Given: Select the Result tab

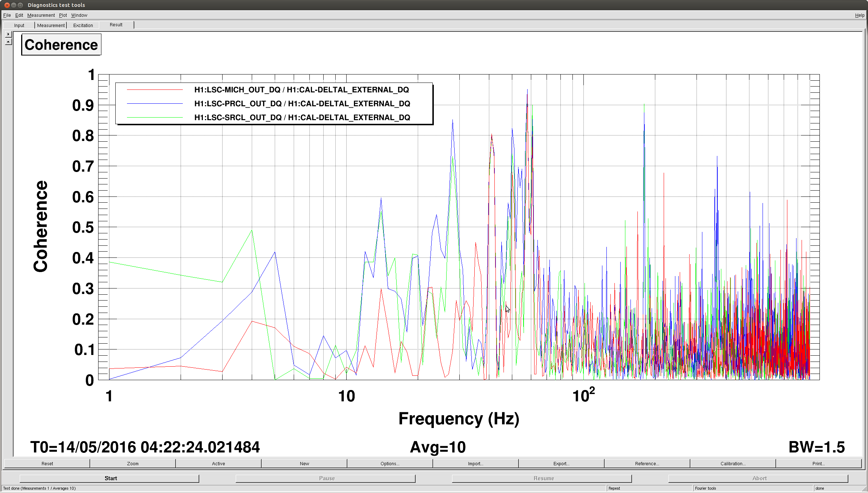Looking at the screenshot, I should pos(116,25).
